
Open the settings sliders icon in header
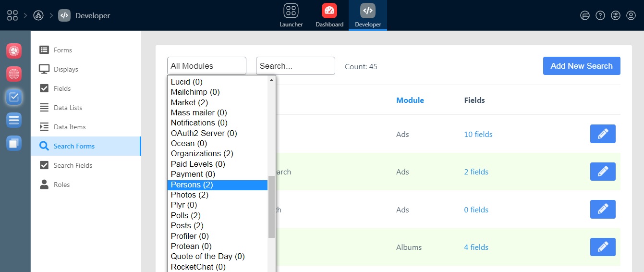tap(616, 15)
